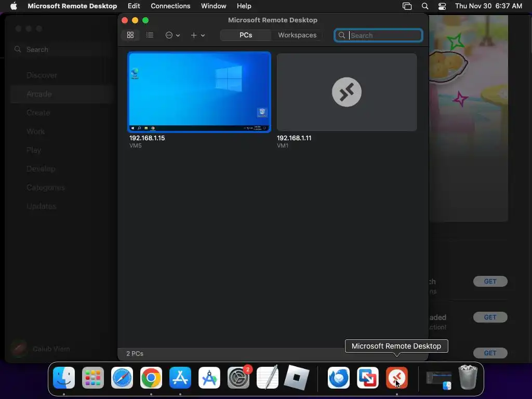This screenshot has height=399, width=532.
Task: Zoom the Microsoft Remote Desktop window
Action: (x=145, y=20)
